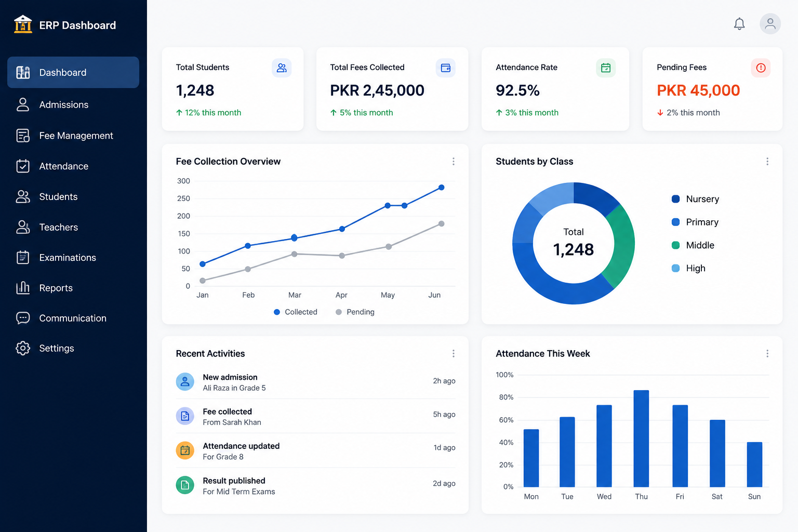Image resolution: width=798 pixels, height=532 pixels.
Task: Open Reports in sidebar
Action: tap(73, 288)
